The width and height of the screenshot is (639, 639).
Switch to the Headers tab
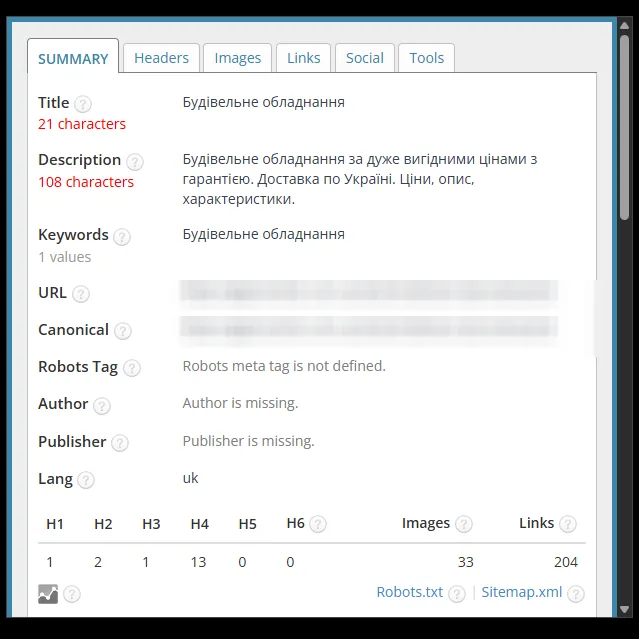[x=161, y=58]
